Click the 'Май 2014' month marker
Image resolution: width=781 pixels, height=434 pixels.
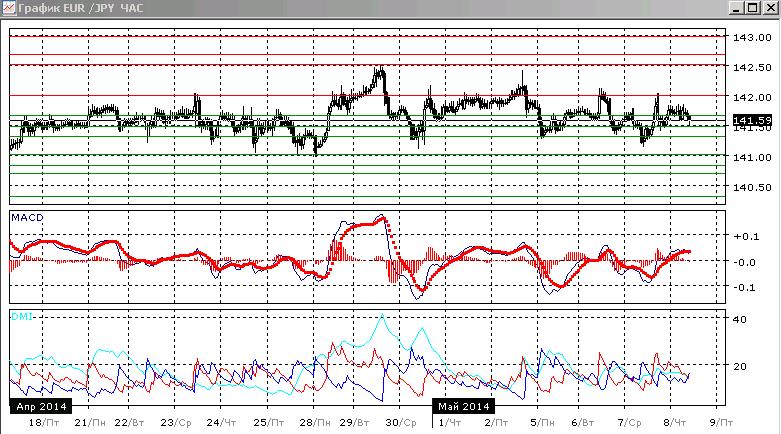(464, 407)
